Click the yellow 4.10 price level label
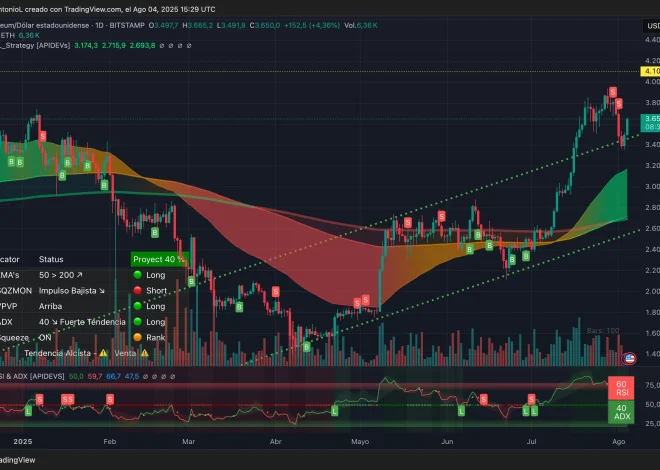Viewport: 660px width, 470px height. [x=650, y=71]
